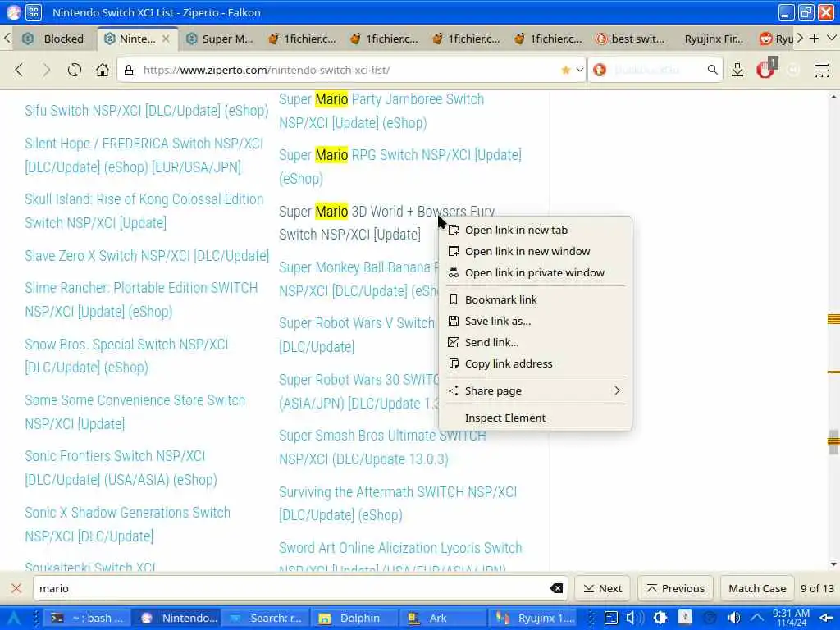Open Falkon's main menu button
This screenshot has height=630, width=840.
click(x=821, y=70)
